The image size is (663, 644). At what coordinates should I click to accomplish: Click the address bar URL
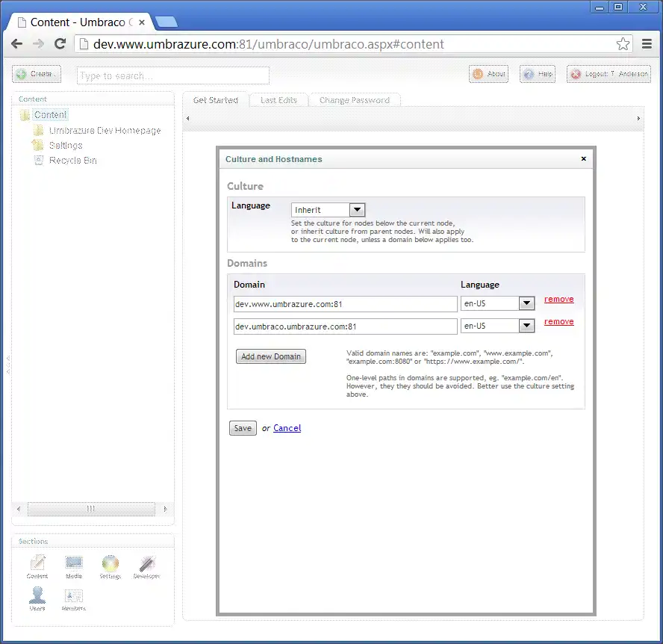(269, 44)
